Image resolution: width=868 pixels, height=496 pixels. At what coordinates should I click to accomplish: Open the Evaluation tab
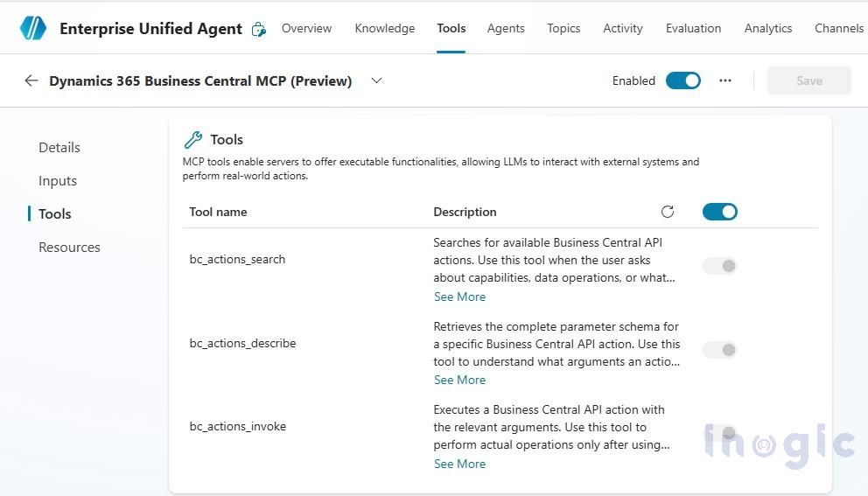(693, 28)
